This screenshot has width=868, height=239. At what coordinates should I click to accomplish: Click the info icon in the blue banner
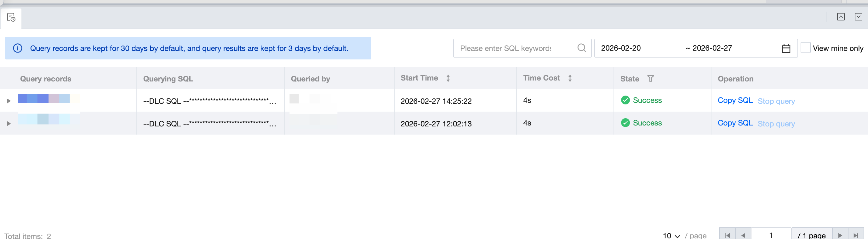coord(18,48)
